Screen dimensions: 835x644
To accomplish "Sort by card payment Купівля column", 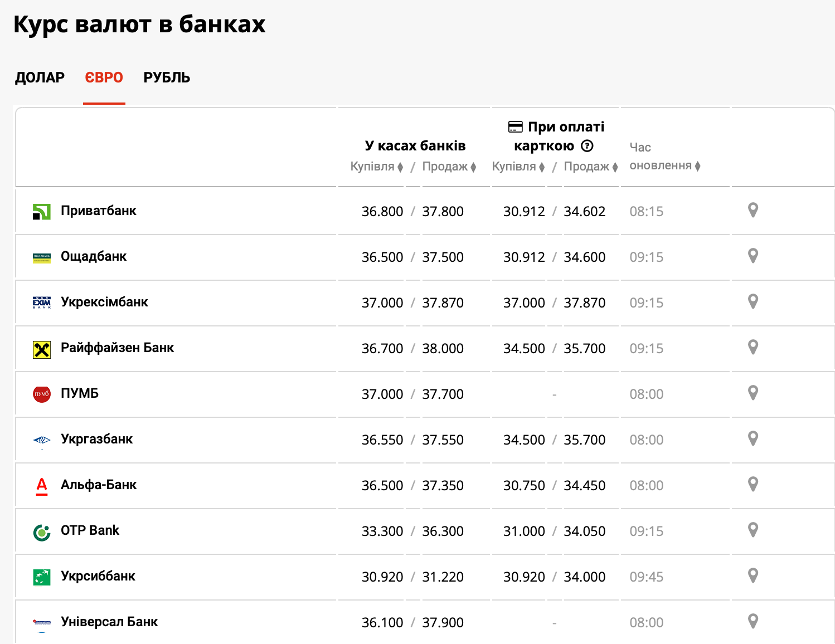I will [518, 167].
